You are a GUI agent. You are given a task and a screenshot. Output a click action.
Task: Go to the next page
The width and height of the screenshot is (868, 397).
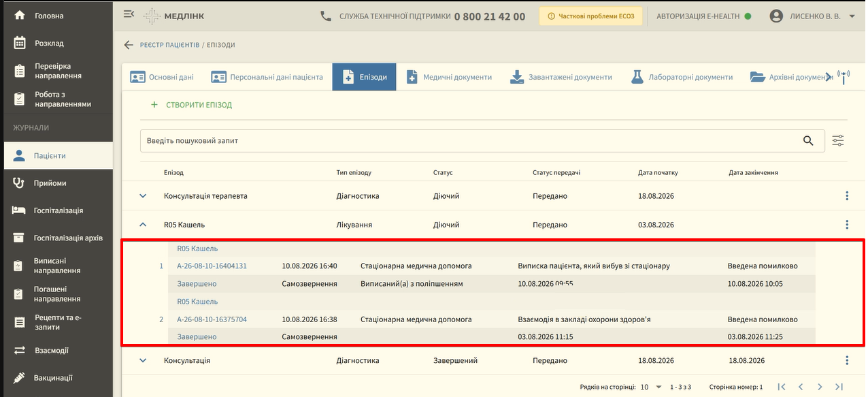click(x=820, y=387)
